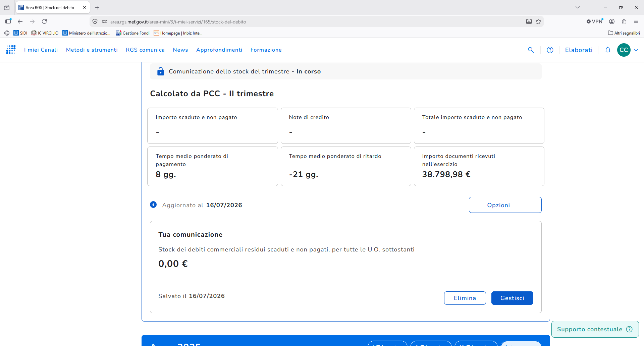Open Supporto contestuale help panel
644x346 pixels.
coord(595,329)
